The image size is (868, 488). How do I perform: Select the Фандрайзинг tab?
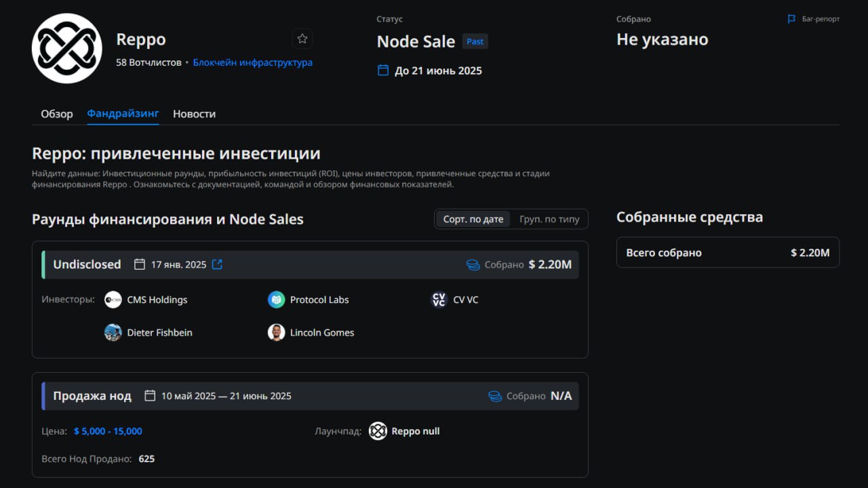tap(123, 114)
